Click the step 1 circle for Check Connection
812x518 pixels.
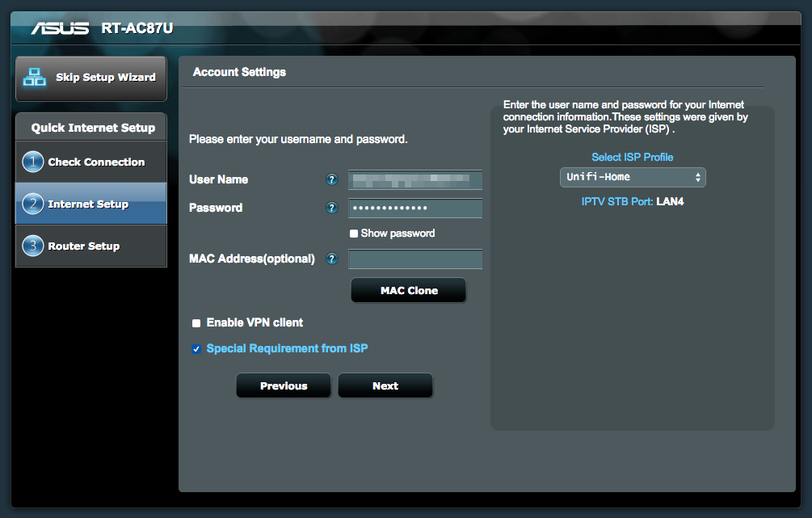32,162
